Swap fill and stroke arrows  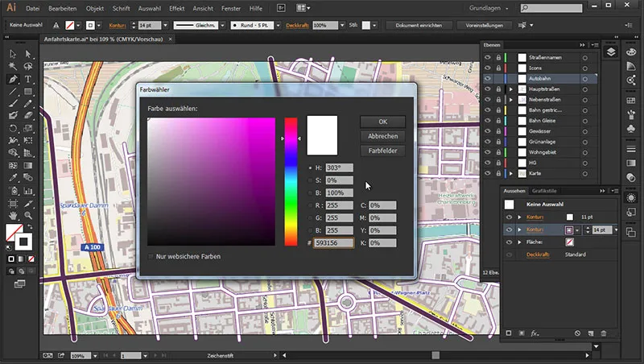coord(30,227)
